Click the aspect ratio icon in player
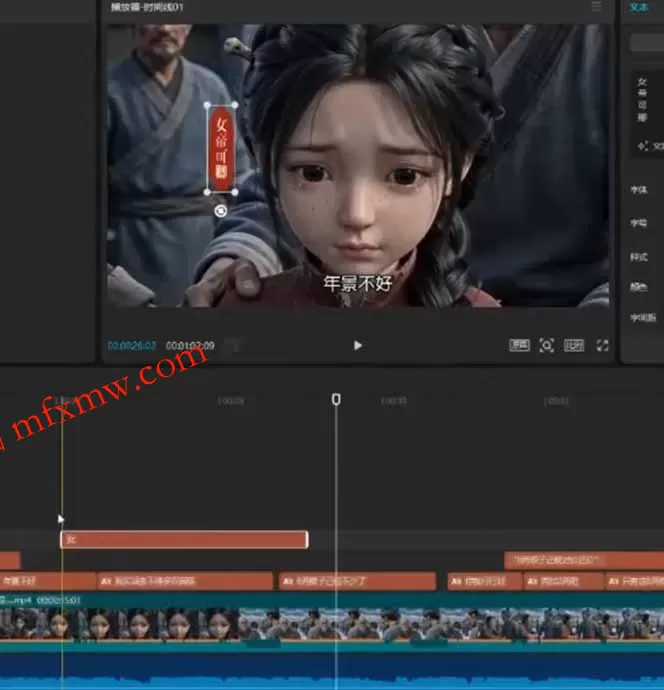664x690 pixels. pos(574,345)
